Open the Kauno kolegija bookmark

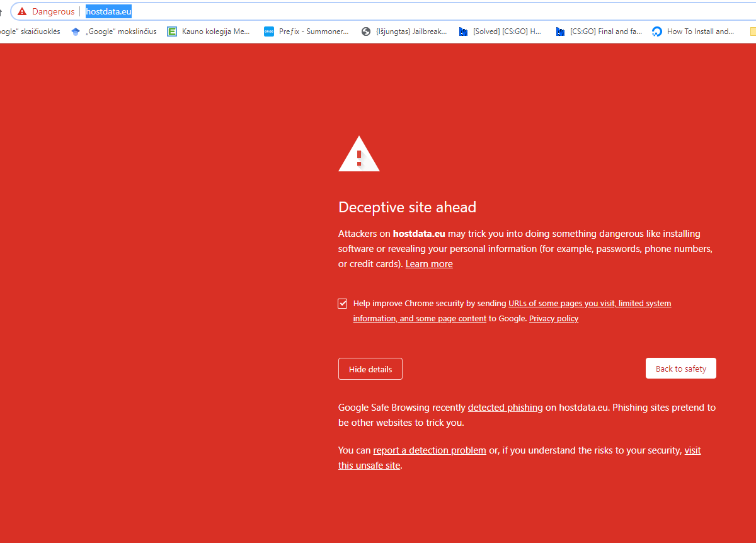[209, 31]
